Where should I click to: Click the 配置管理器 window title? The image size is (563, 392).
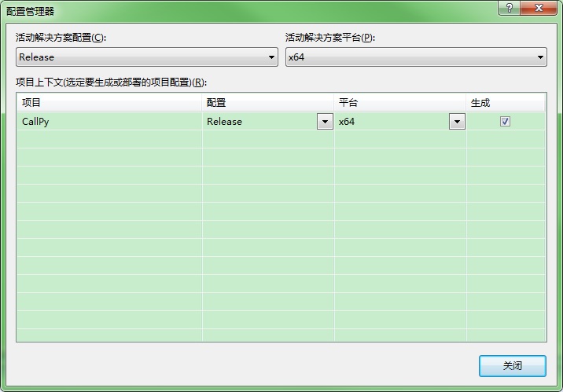coord(30,12)
